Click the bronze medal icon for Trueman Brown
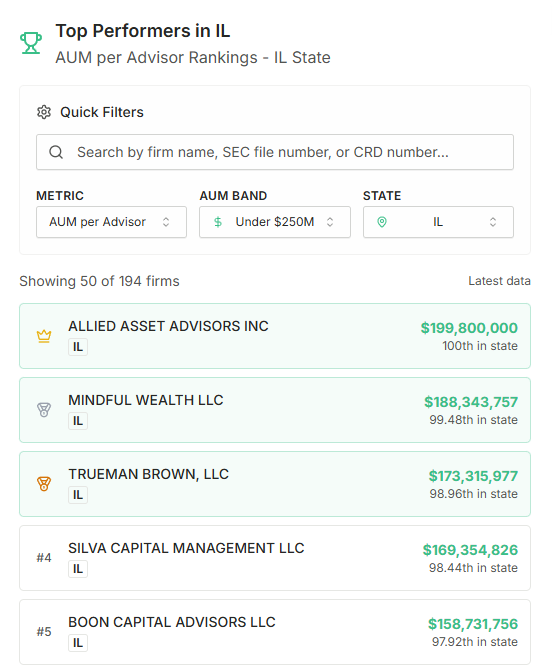Viewport: 552px width, 665px height. coord(44,484)
